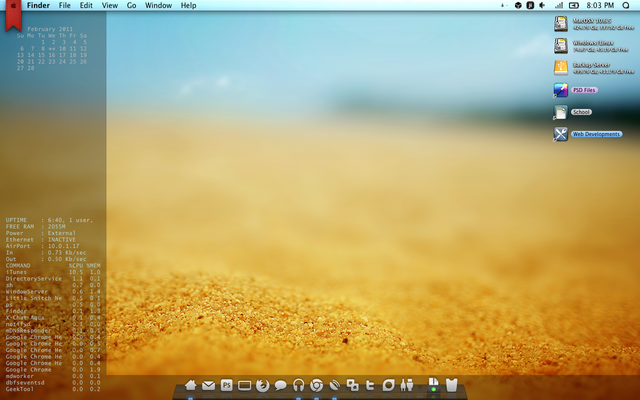Click the 8:03 PM clock

click(x=601, y=6)
